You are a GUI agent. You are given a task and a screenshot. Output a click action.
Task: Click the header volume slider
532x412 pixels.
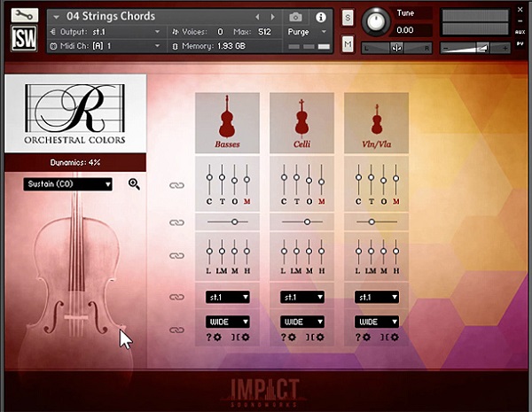click(475, 48)
